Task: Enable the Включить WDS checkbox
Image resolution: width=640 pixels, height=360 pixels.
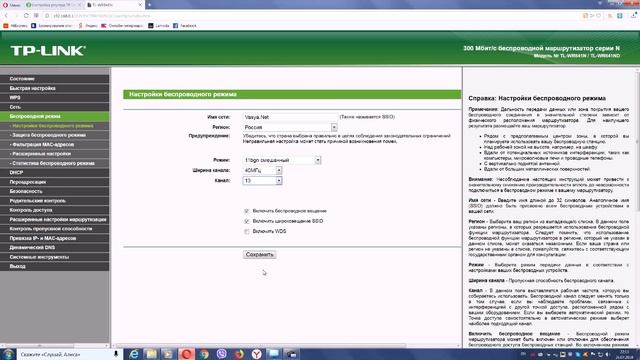Action: (247, 231)
